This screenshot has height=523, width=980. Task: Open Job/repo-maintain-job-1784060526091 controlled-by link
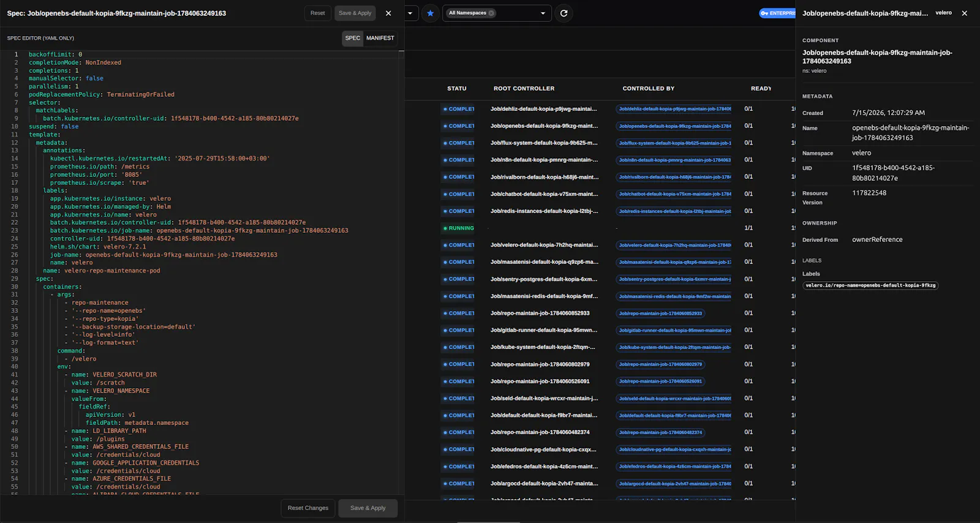[x=660, y=381]
